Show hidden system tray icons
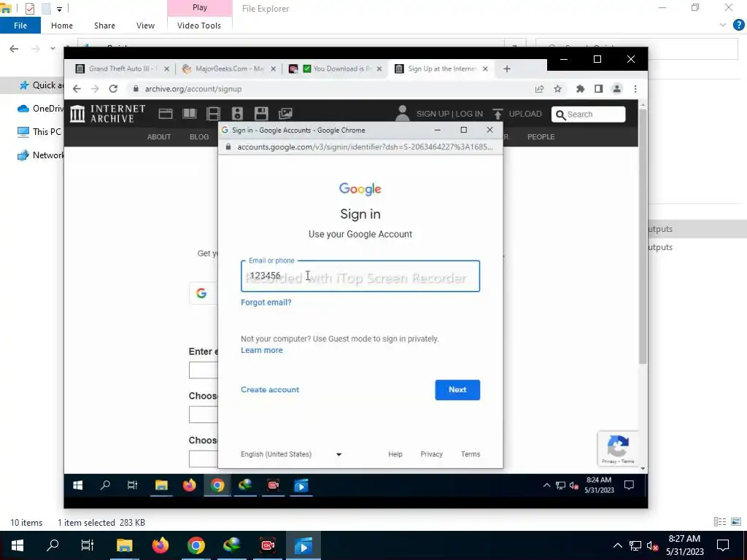The width and height of the screenshot is (747, 560). (617, 545)
